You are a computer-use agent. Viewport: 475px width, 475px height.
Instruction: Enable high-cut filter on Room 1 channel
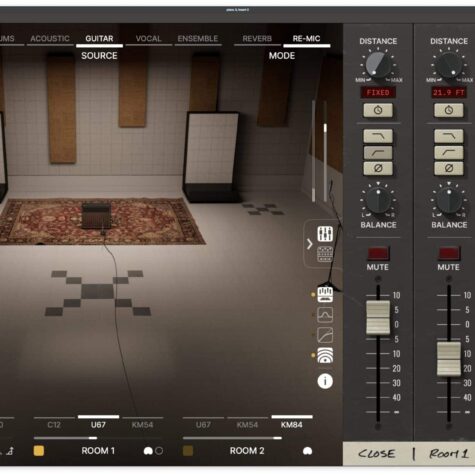pos(449,136)
